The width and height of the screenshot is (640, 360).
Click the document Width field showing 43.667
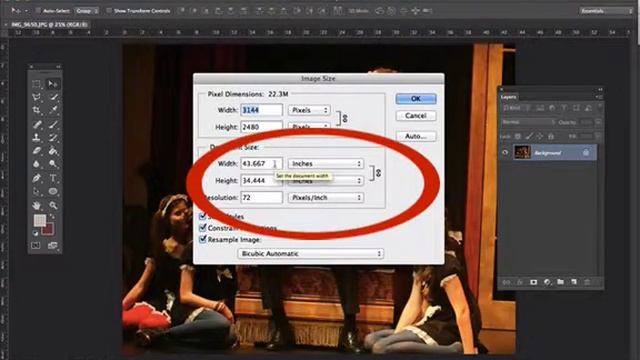point(261,164)
